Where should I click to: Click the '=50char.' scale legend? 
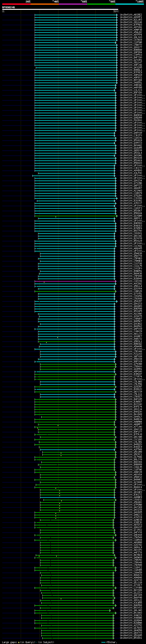tap(111, 642)
